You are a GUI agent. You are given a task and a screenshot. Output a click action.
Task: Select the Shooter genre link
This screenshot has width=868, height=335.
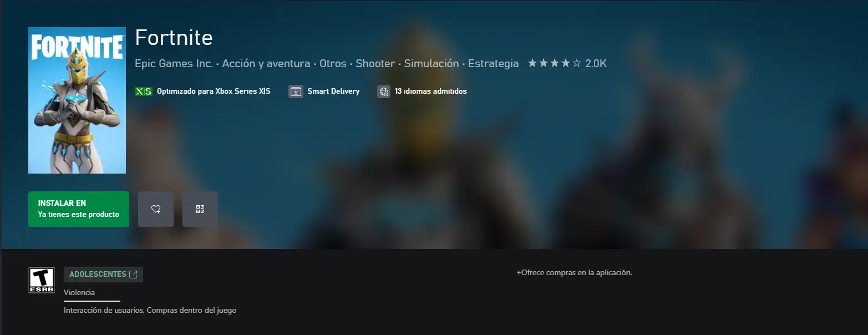(x=375, y=64)
